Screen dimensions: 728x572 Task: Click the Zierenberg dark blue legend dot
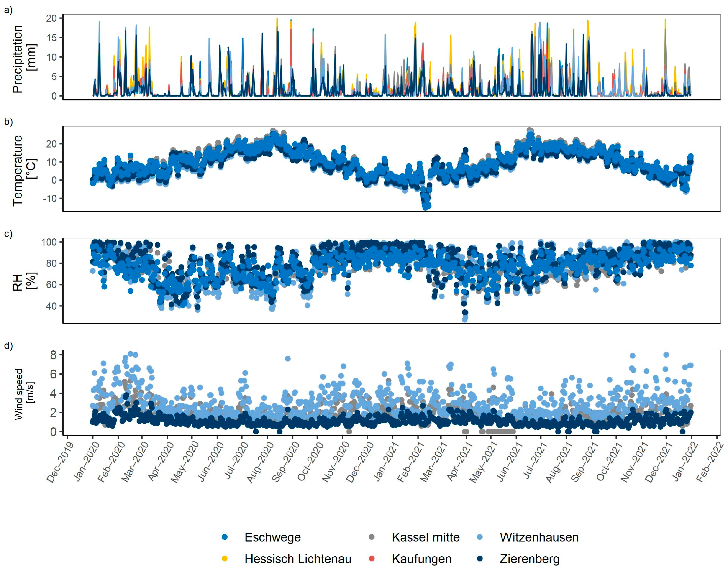click(x=480, y=558)
